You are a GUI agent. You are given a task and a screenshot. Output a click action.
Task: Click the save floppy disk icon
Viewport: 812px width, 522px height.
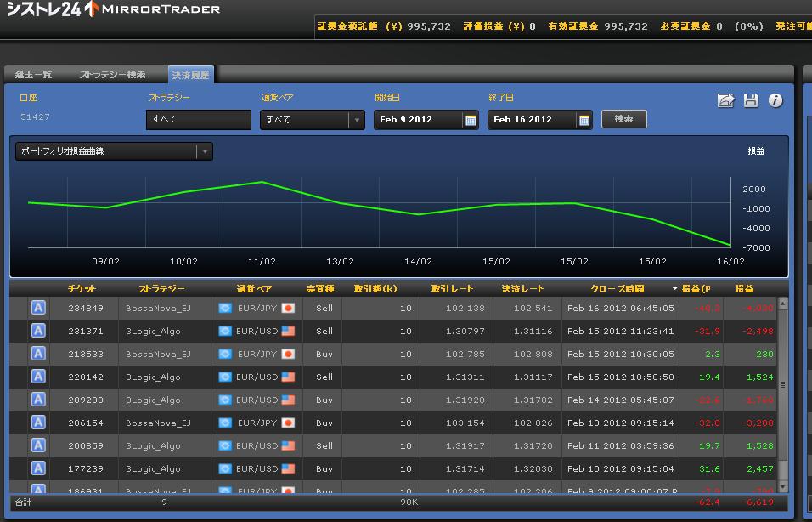pyautogui.click(x=751, y=100)
